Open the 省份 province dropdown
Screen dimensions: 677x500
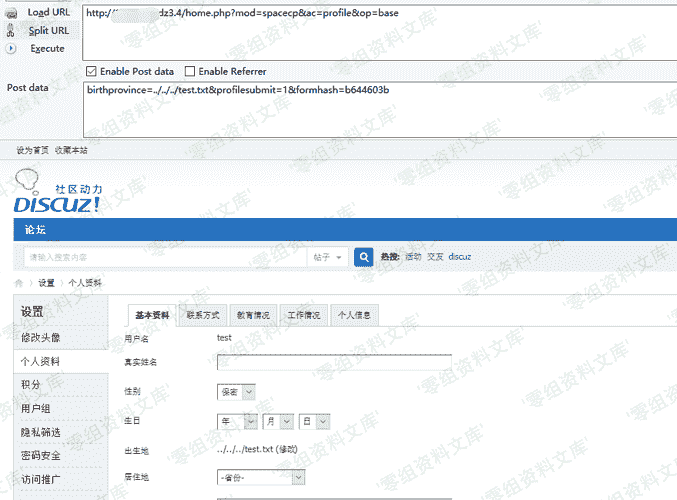point(261,478)
